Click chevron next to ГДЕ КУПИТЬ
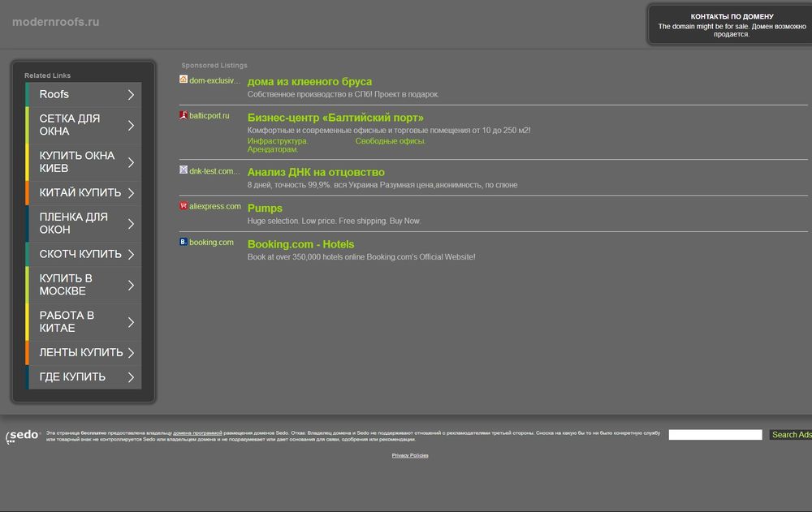The height and width of the screenshot is (512, 812). coord(131,377)
